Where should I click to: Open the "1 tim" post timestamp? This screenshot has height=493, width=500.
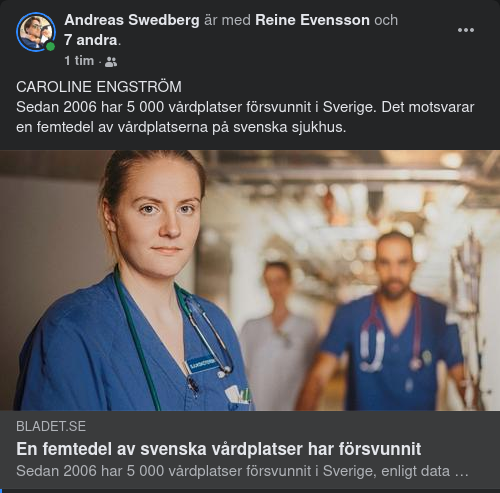tap(79, 61)
